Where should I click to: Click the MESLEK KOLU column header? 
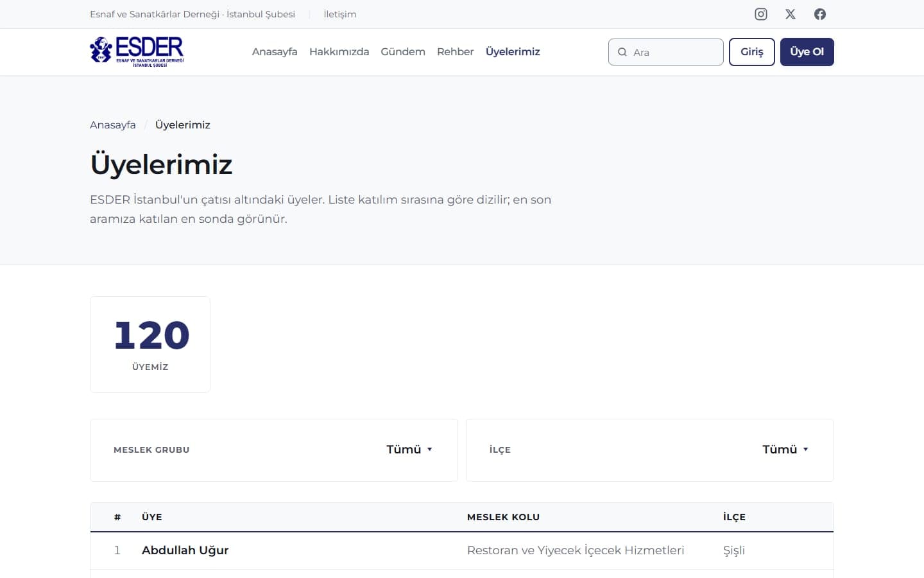point(504,517)
